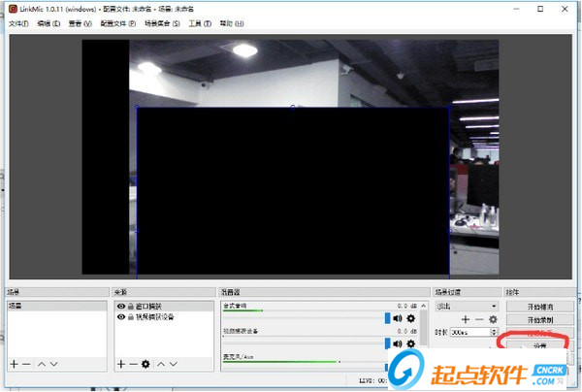The width and height of the screenshot is (582, 392).
Task: Move the scene up in the Scenes list
Action: 42,364
